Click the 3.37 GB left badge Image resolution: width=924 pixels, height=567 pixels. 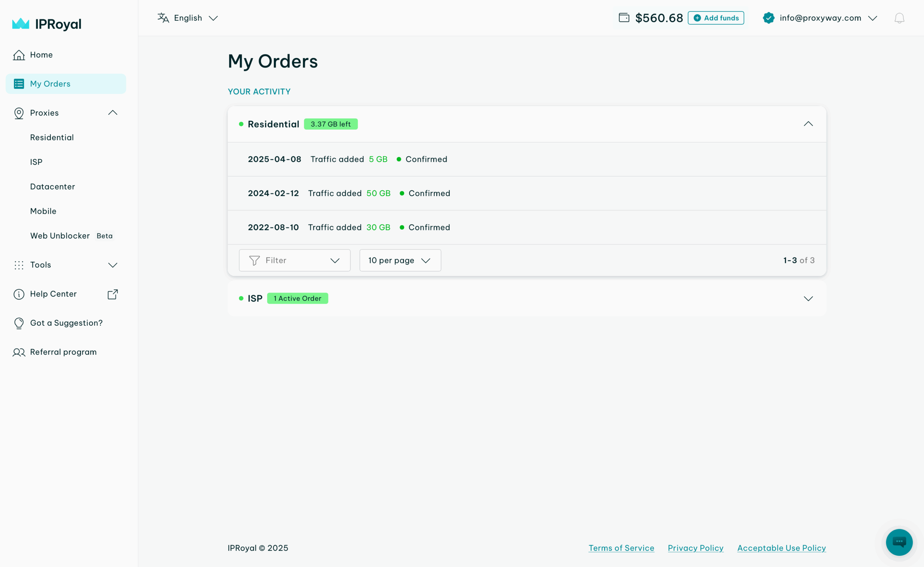coord(330,124)
